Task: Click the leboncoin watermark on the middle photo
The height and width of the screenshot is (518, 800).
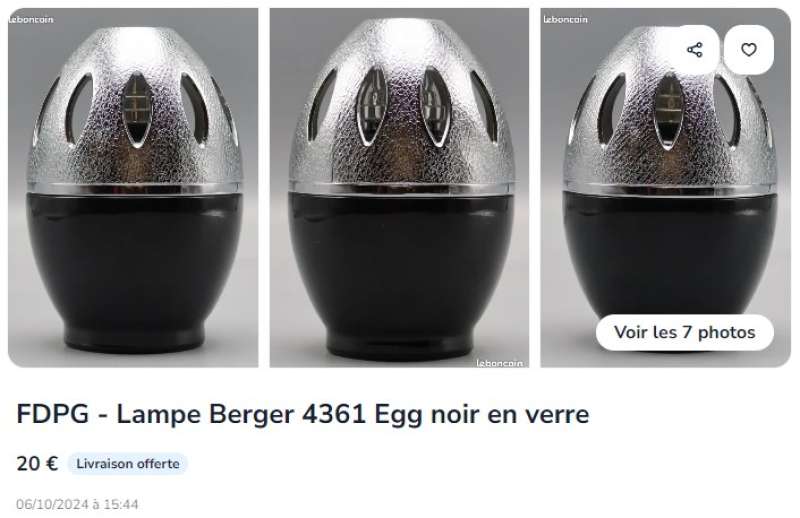Action: pyautogui.click(x=499, y=363)
